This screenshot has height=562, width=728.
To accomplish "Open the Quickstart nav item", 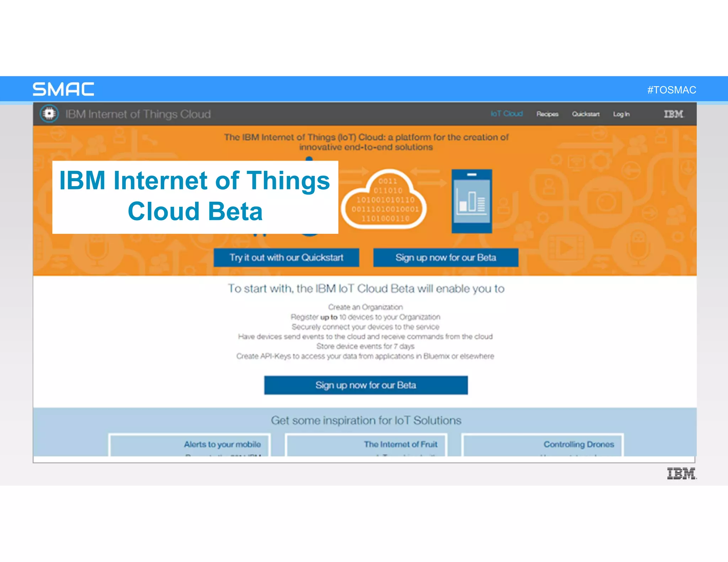I will (585, 114).
